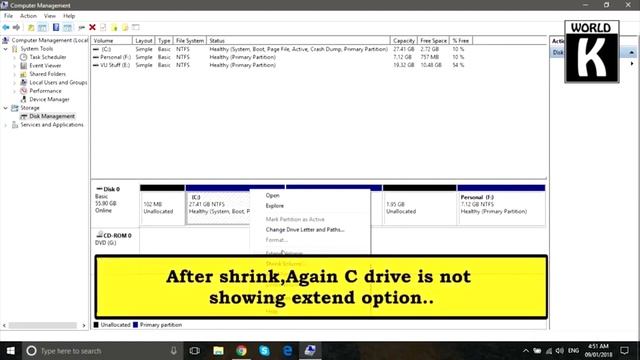Open the Action Center notification icon

click(624, 351)
